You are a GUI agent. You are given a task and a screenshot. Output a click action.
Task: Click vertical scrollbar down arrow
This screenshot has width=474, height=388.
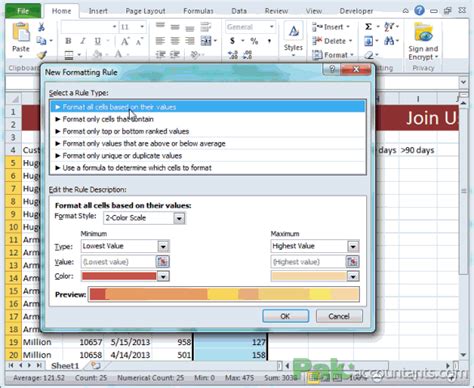click(x=463, y=355)
